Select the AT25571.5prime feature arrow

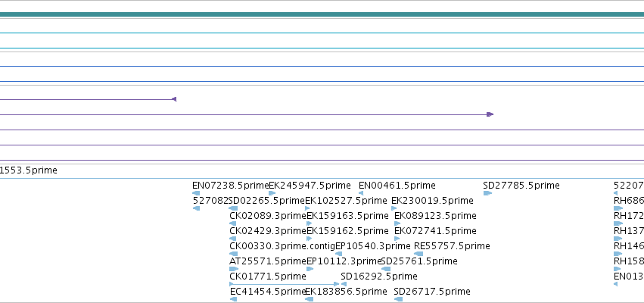(234, 269)
